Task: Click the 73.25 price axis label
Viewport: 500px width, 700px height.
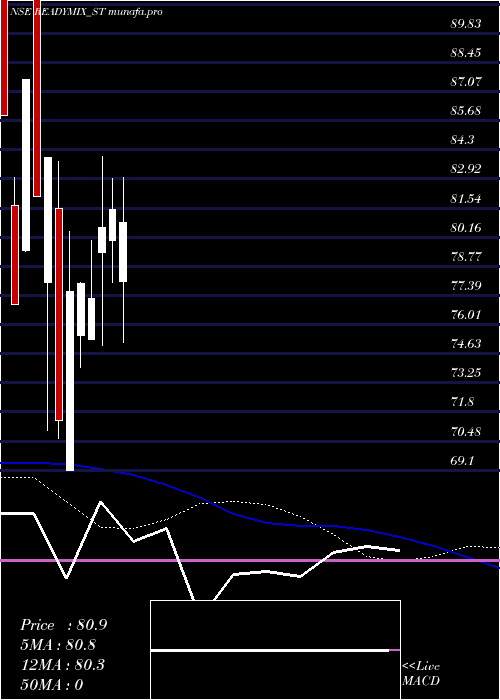Action: click(x=466, y=373)
